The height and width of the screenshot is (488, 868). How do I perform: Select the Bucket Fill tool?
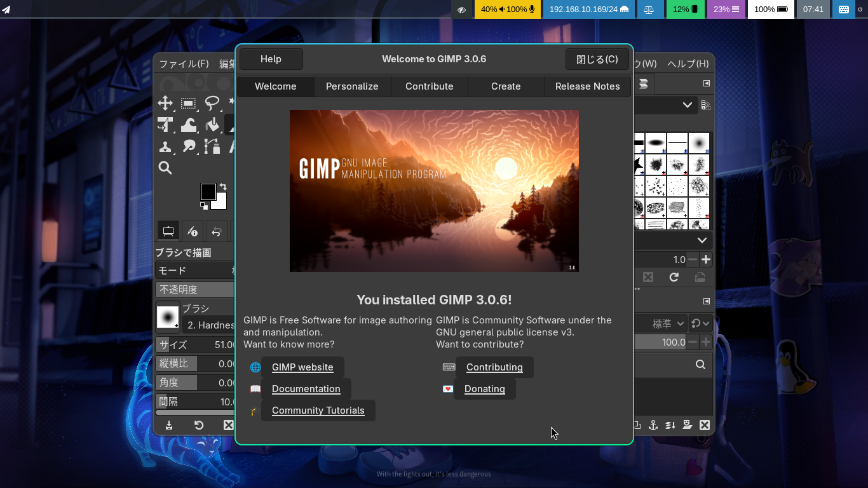click(x=212, y=125)
